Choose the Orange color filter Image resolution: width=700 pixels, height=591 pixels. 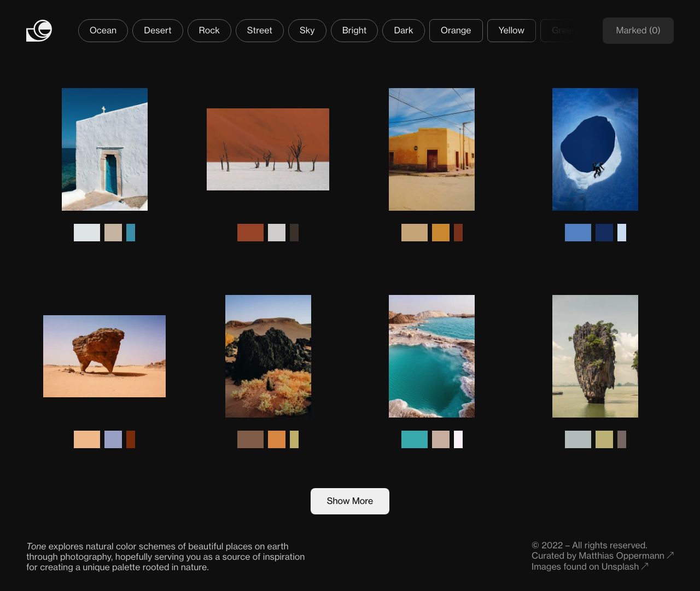(x=456, y=31)
